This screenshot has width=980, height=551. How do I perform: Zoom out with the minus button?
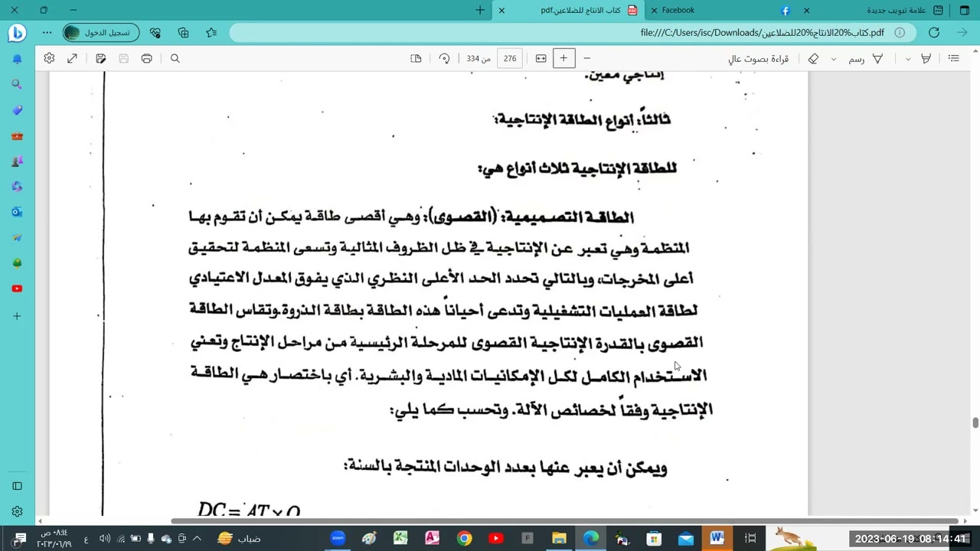coord(587,58)
